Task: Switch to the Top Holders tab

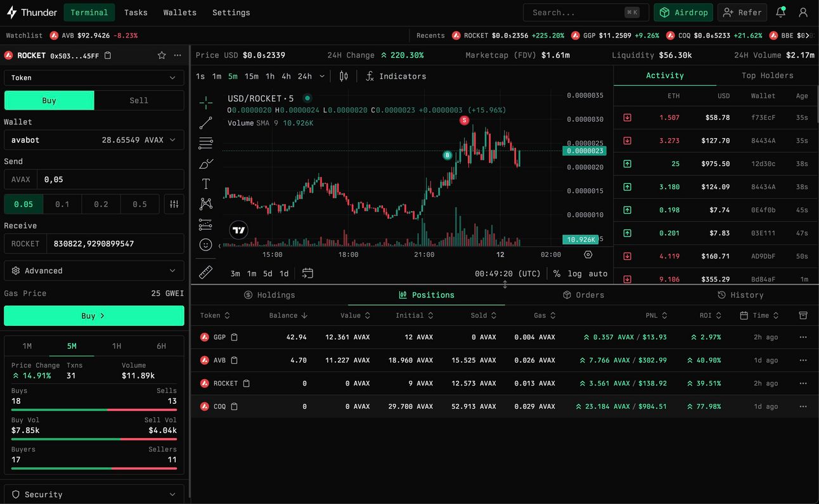Action: click(x=767, y=75)
